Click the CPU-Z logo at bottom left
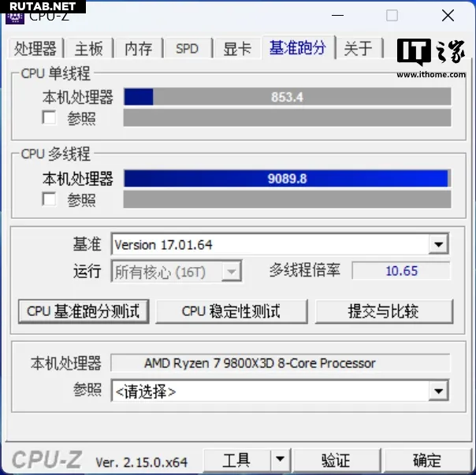 point(46,459)
